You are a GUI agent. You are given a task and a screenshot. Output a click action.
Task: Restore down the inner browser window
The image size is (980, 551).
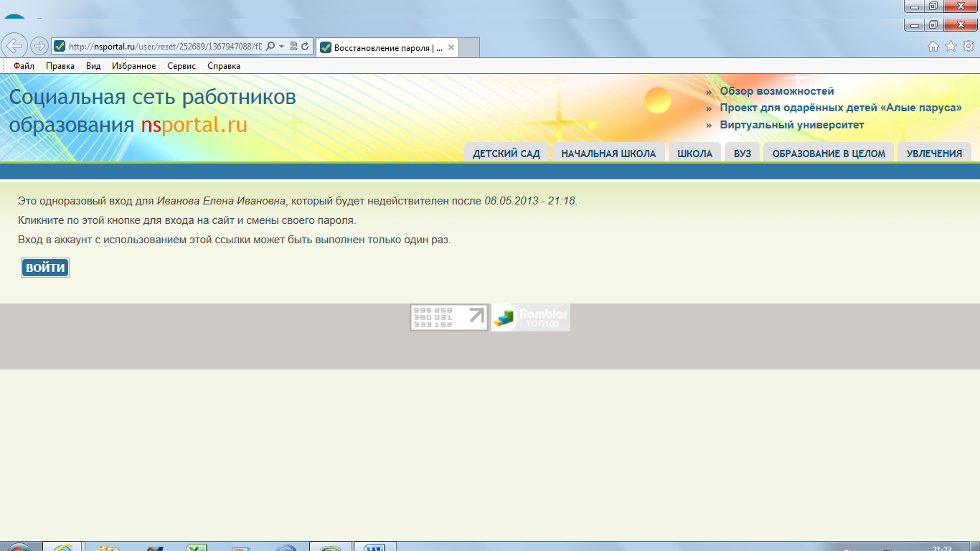(x=933, y=24)
